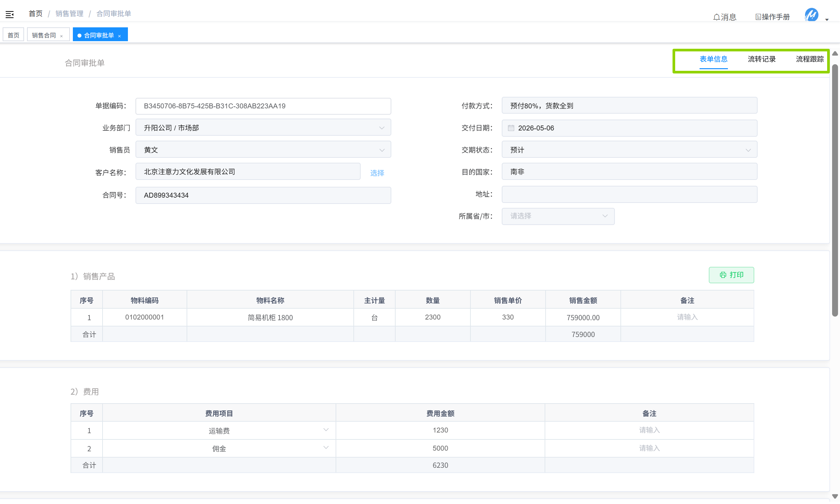Click the 合同号 input field
840x504 pixels.
click(263, 195)
